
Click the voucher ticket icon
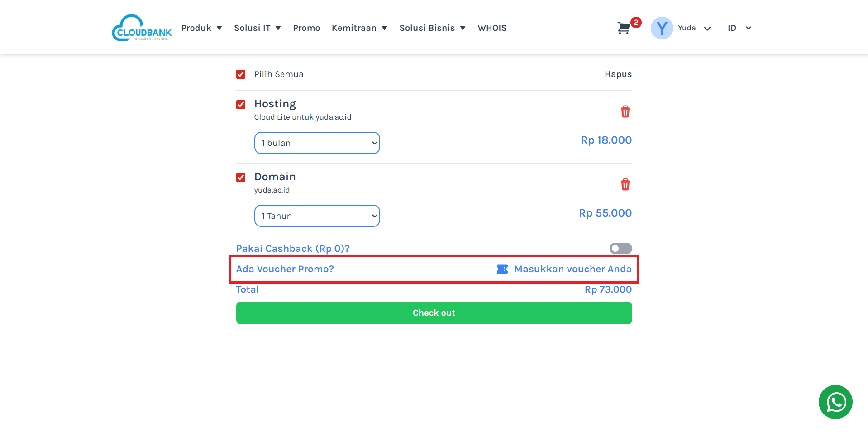coord(502,269)
